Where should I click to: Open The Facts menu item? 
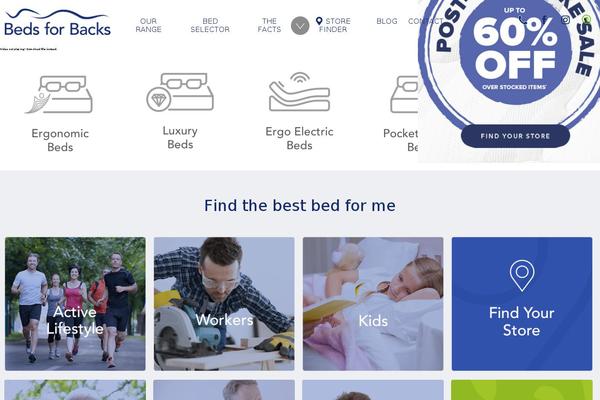(x=269, y=25)
